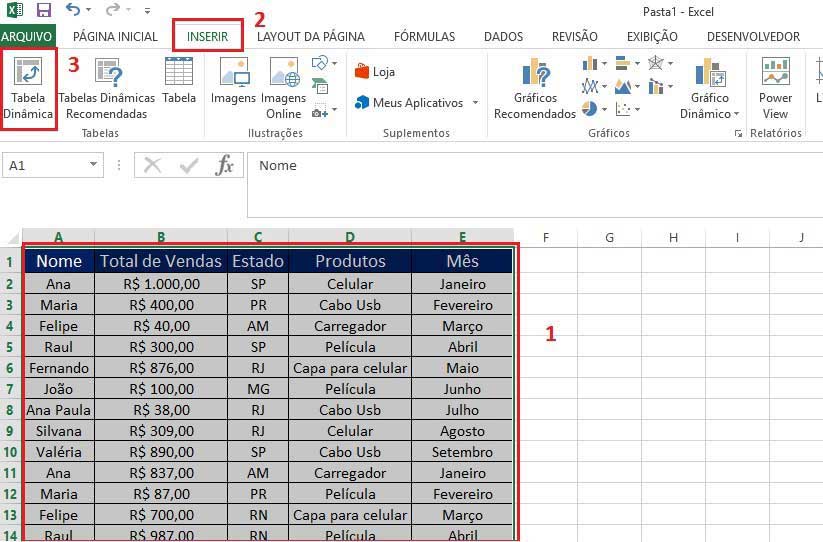Click the Save icon in quick access toolbar

(43, 11)
